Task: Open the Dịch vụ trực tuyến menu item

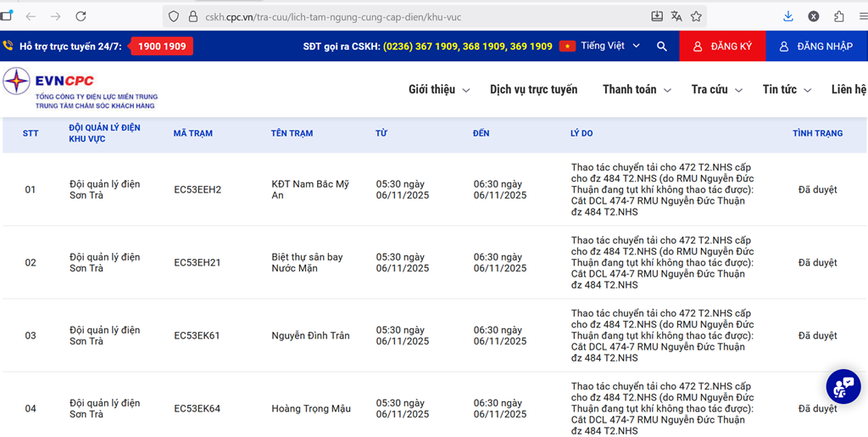Action: click(x=533, y=89)
